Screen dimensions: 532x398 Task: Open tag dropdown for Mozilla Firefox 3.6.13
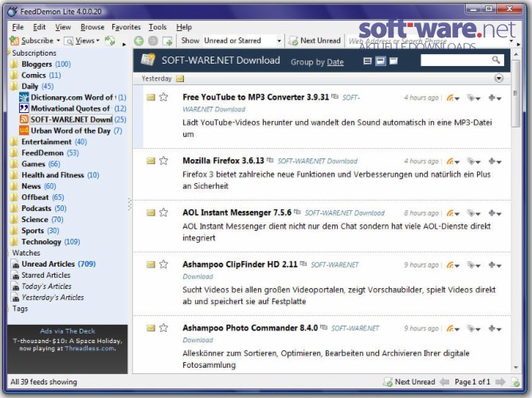474,162
